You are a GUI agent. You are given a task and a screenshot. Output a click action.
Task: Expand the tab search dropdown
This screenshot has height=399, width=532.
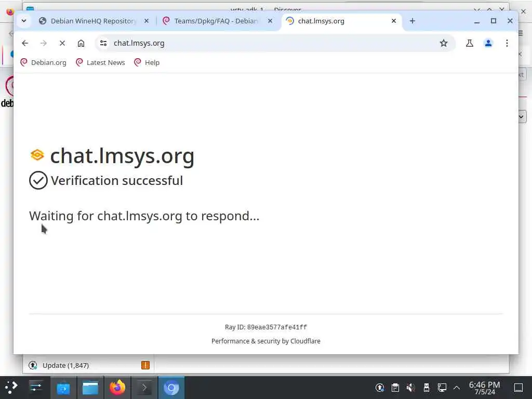(x=24, y=21)
